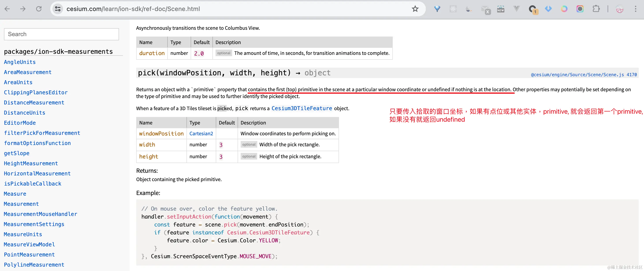Open the Extensions puzzle piece menu
The height and width of the screenshot is (271, 644).
point(596,9)
